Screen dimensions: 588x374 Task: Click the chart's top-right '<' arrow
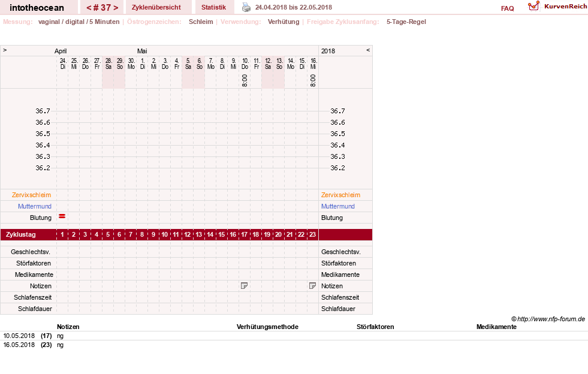point(368,50)
